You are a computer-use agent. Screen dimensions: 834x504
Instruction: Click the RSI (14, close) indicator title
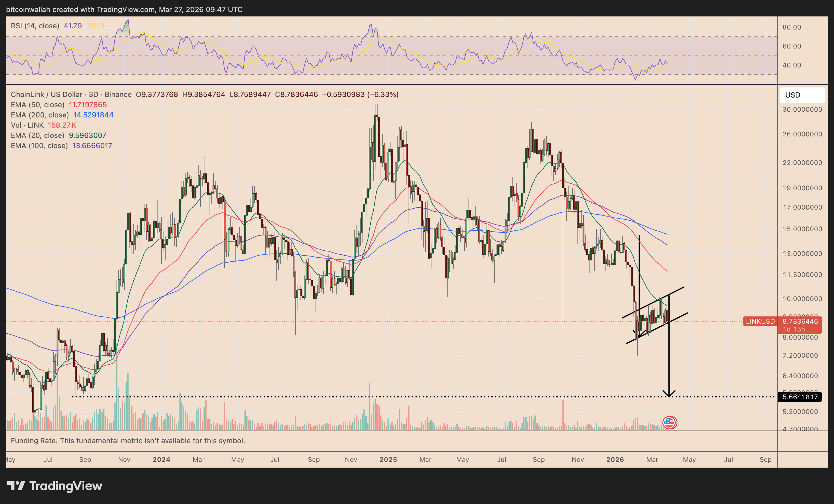point(35,26)
